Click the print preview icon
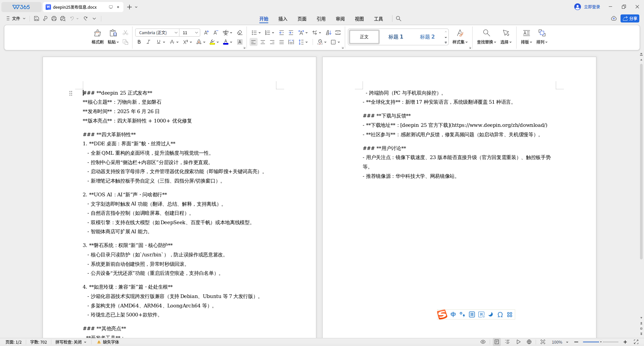Viewport: 644px width, 346px height. click(63, 18)
